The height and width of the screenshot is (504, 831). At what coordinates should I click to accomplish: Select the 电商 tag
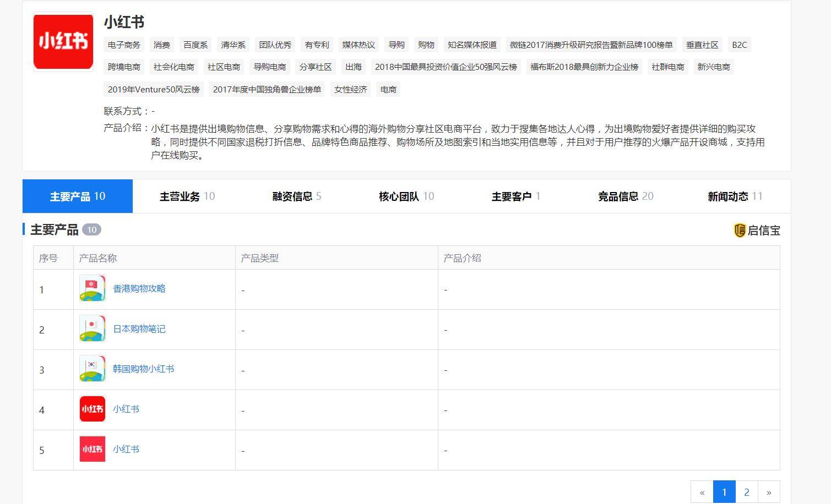coord(388,89)
